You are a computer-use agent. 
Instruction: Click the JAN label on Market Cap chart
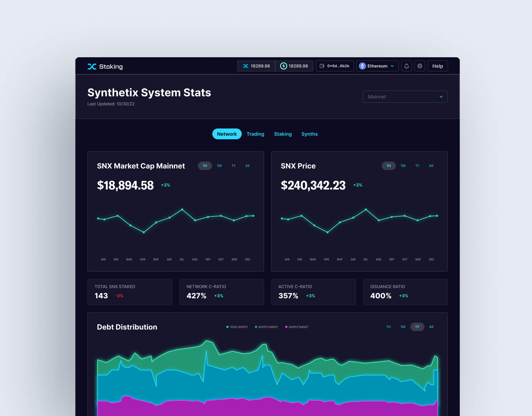click(103, 259)
